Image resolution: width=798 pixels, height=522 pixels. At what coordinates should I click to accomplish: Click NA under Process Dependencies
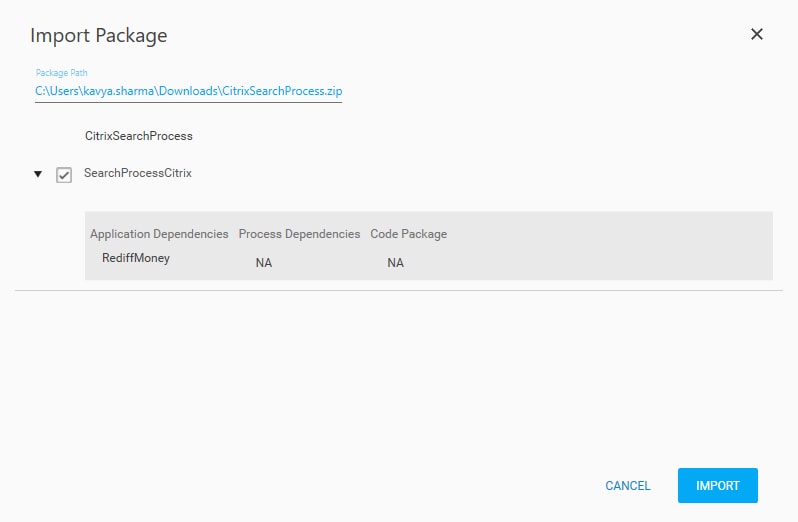click(264, 263)
